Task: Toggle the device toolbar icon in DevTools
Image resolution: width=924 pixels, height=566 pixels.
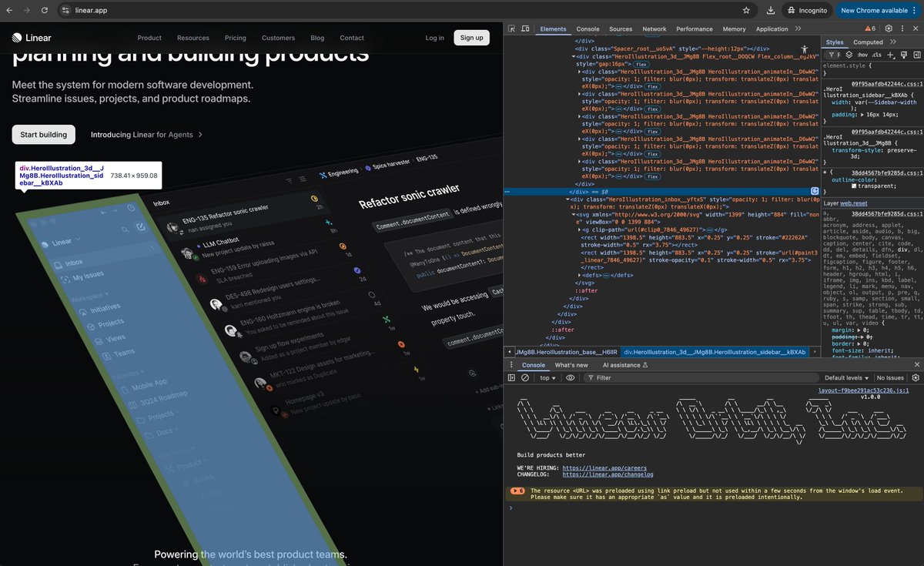Action: coord(525,28)
